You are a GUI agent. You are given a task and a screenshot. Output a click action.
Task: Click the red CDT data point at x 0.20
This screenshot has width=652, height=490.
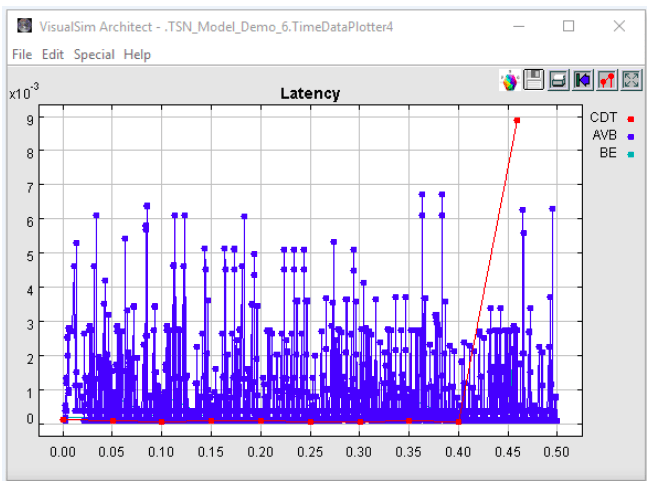(x=261, y=421)
